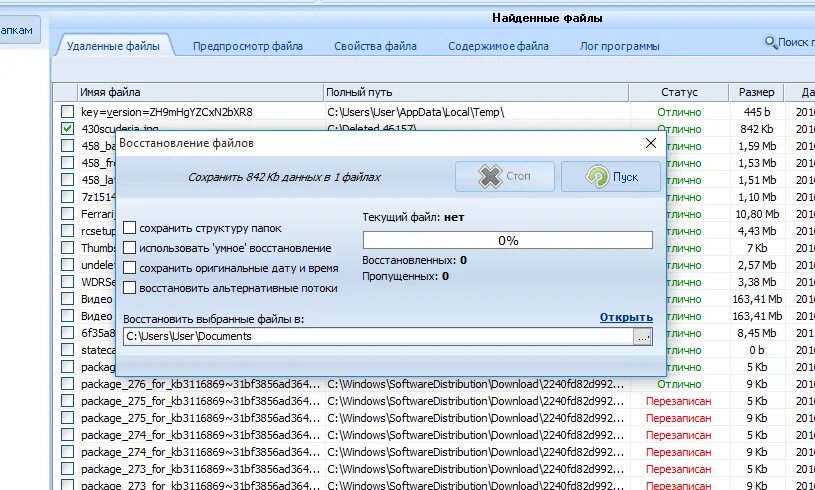Switch to Предпросмотр файла tab
This screenshot has width=815, height=490.
[x=247, y=46]
